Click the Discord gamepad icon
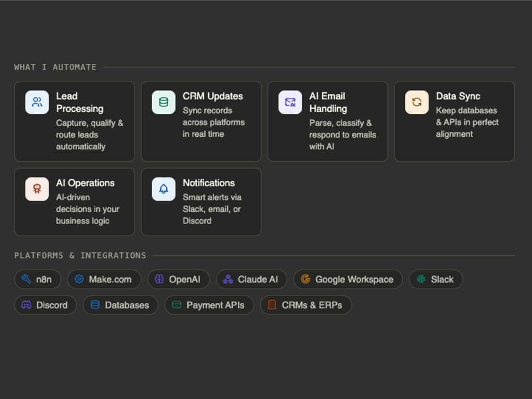532x399 pixels. (26, 305)
